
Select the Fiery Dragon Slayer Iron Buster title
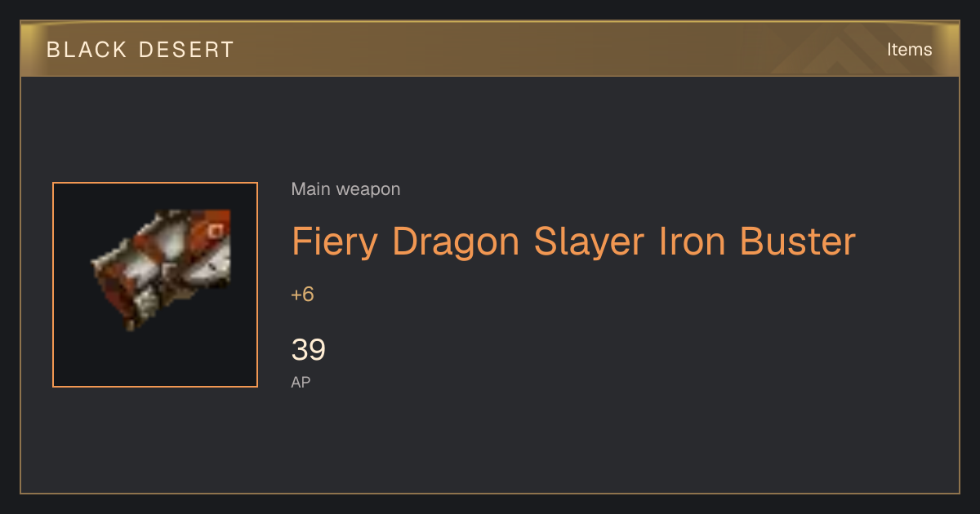pos(573,241)
